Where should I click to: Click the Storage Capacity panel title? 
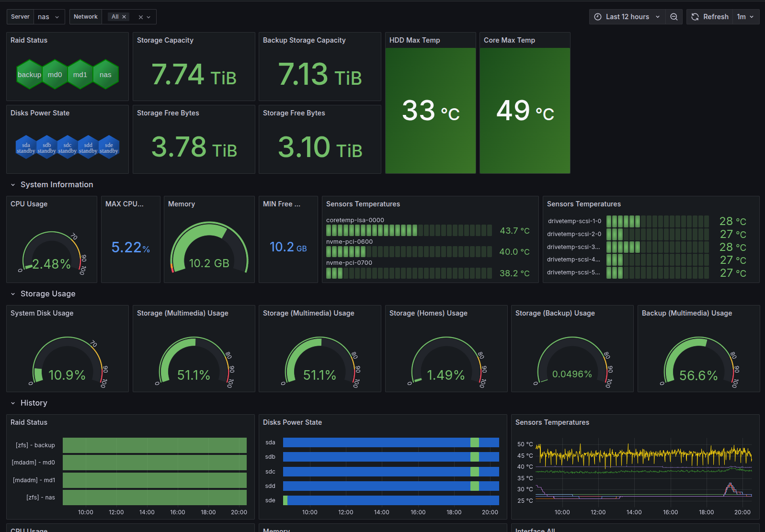(165, 40)
